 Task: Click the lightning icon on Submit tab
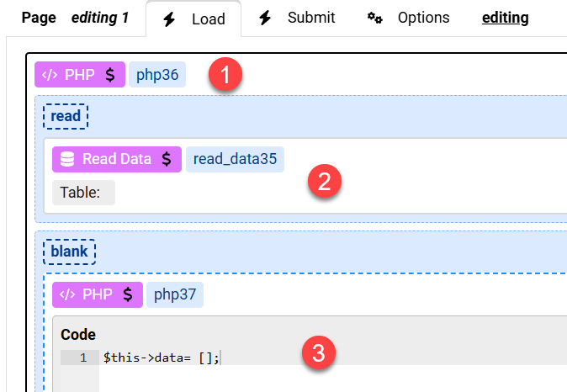[265, 18]
